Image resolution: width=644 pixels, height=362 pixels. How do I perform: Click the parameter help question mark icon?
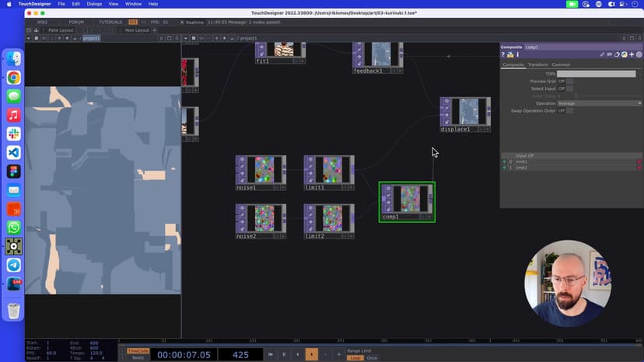(x=503, y=55)
